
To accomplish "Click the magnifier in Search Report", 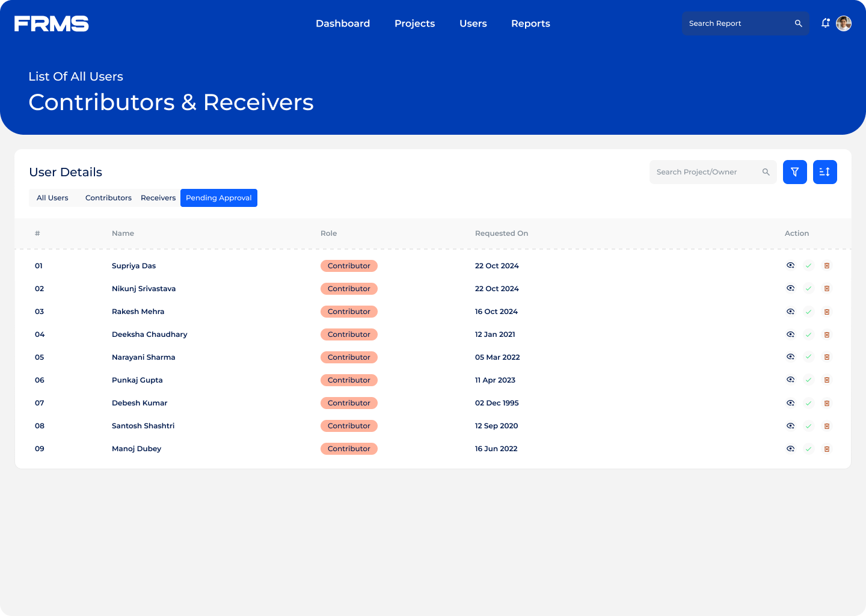I will [798, 23].
